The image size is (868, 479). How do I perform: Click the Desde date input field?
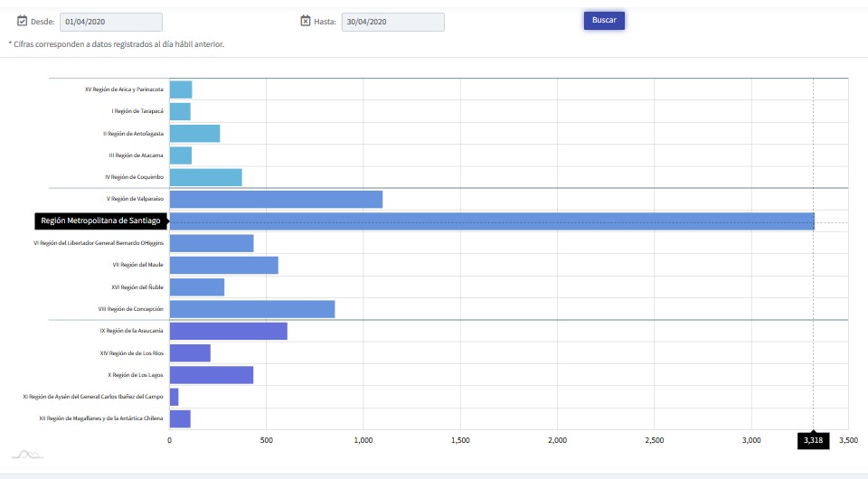[111, 23]
